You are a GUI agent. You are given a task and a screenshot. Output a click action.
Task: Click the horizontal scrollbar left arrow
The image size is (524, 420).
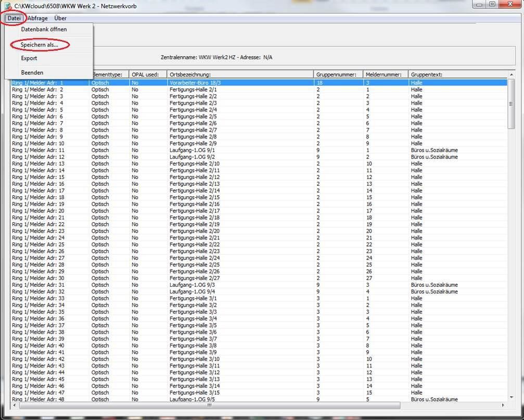point(14,405)
